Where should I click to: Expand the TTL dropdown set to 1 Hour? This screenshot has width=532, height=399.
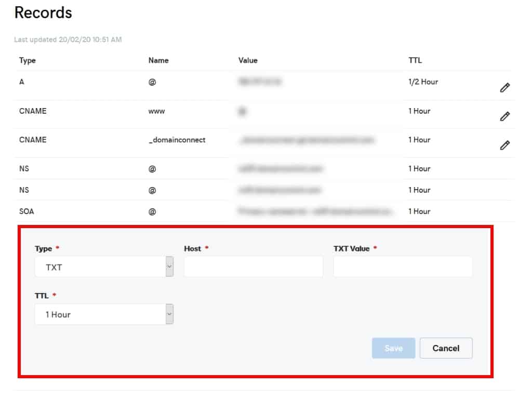pyautogui.click(x=104, y=314)
